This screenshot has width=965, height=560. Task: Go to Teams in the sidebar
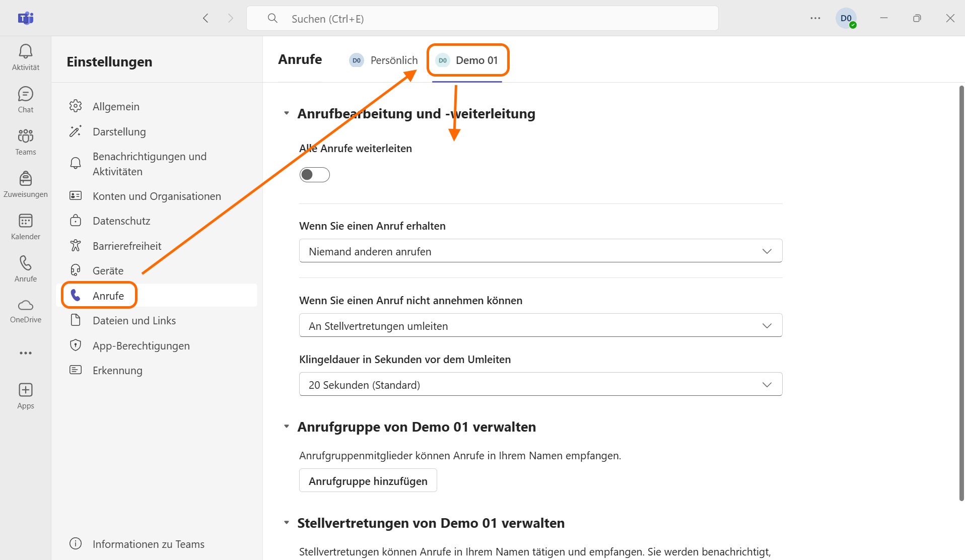pos(26,142)
